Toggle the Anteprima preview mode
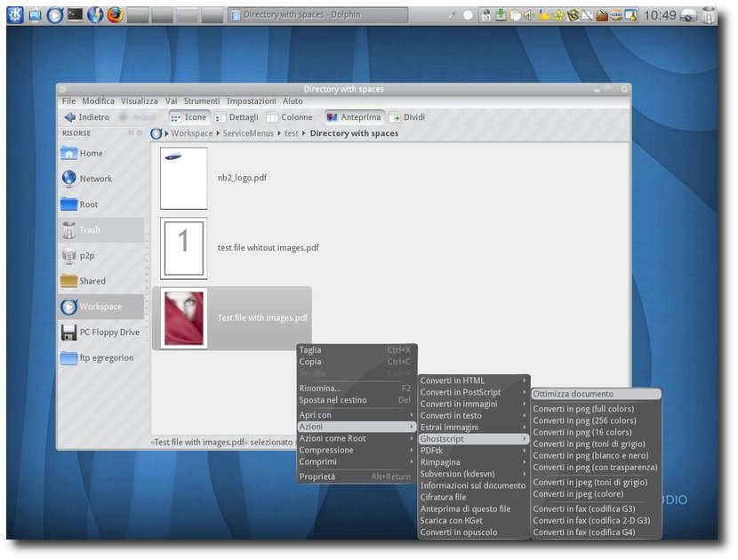 point(355,117)
